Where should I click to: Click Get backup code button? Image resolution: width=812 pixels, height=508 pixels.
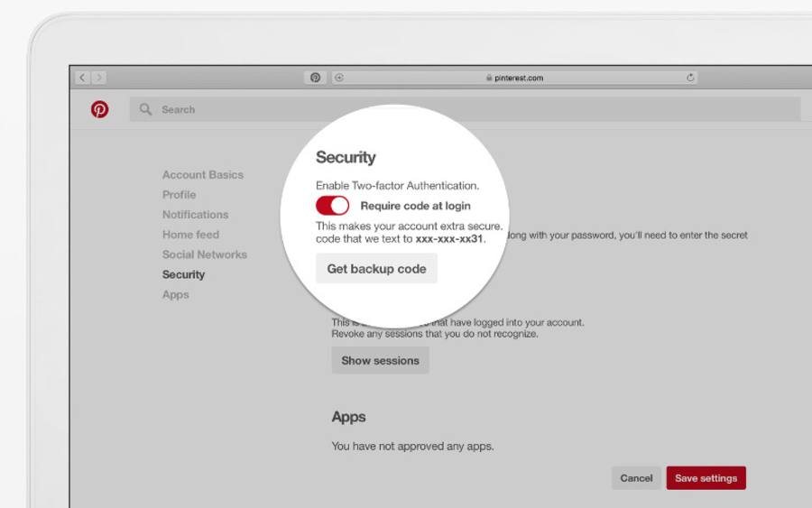pos(376,269)
